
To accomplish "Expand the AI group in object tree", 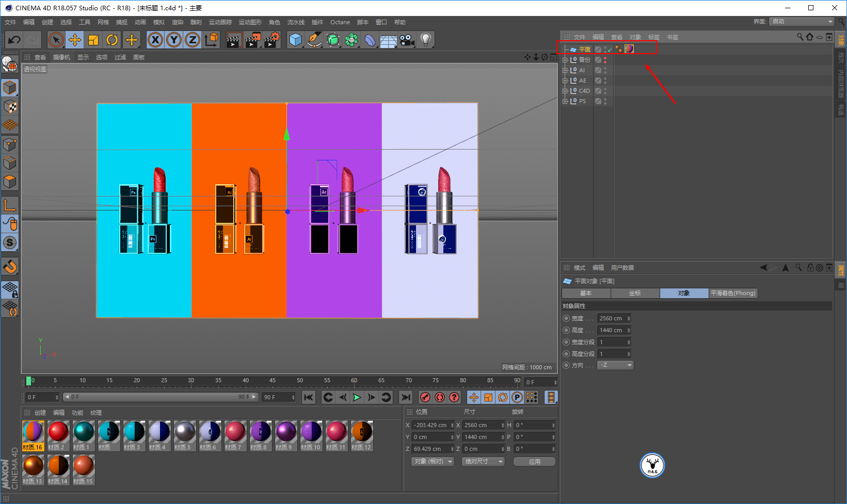I will tap(565, 70).
